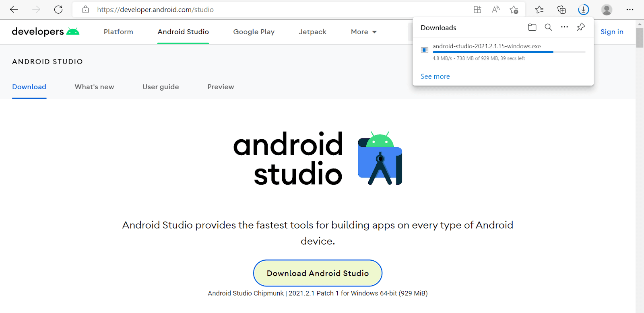The image size is (644, 313).
Task: Toggle the Downloads toolbar button
Action: [x=583, y=10]
